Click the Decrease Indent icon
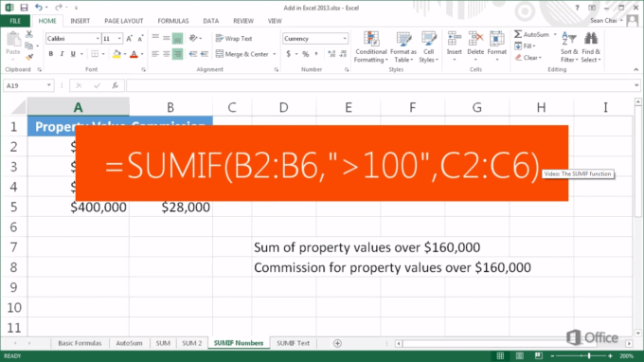Viewport: 644px width, 362px height. 193,54
